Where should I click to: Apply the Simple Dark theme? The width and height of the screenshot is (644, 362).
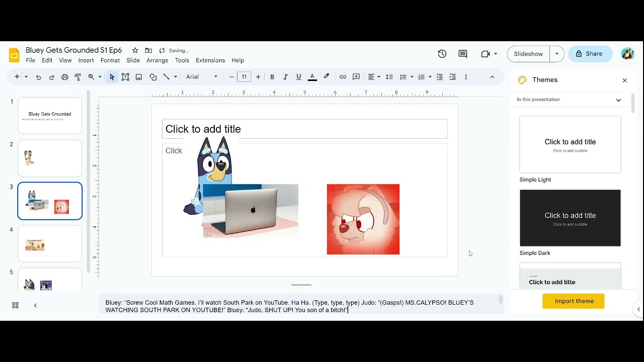[x=570, y=218]
